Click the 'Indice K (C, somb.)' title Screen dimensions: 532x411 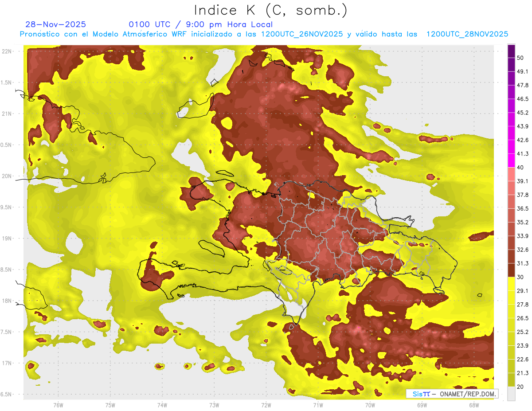point(271,10)
